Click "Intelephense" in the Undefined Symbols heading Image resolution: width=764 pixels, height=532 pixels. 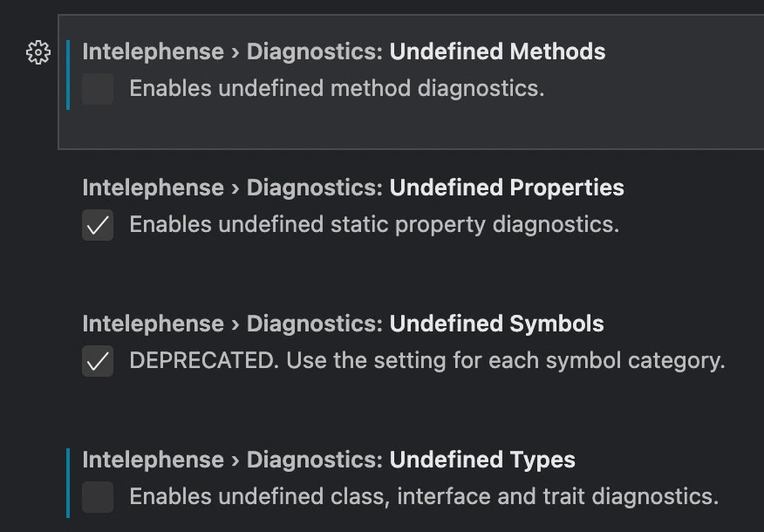pos(153,324)
